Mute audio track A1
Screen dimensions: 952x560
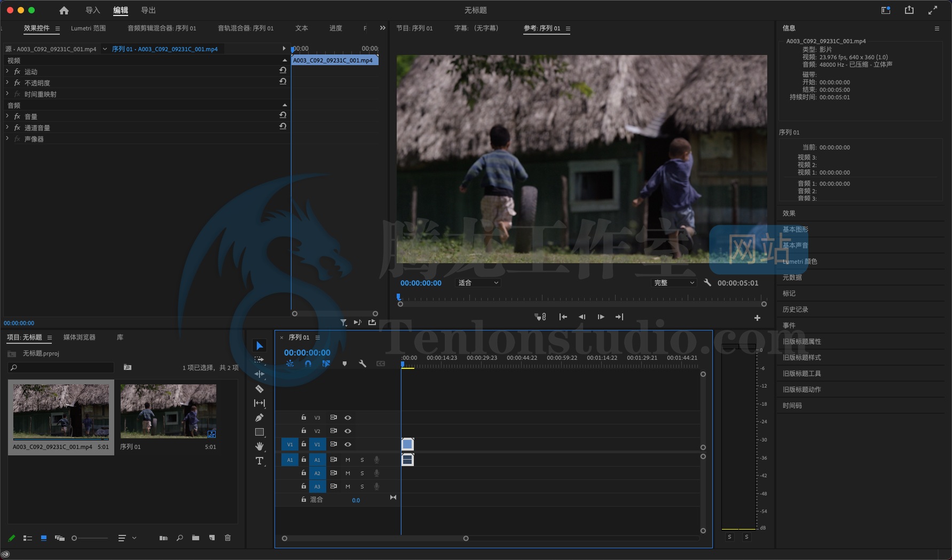coord(348,460)
